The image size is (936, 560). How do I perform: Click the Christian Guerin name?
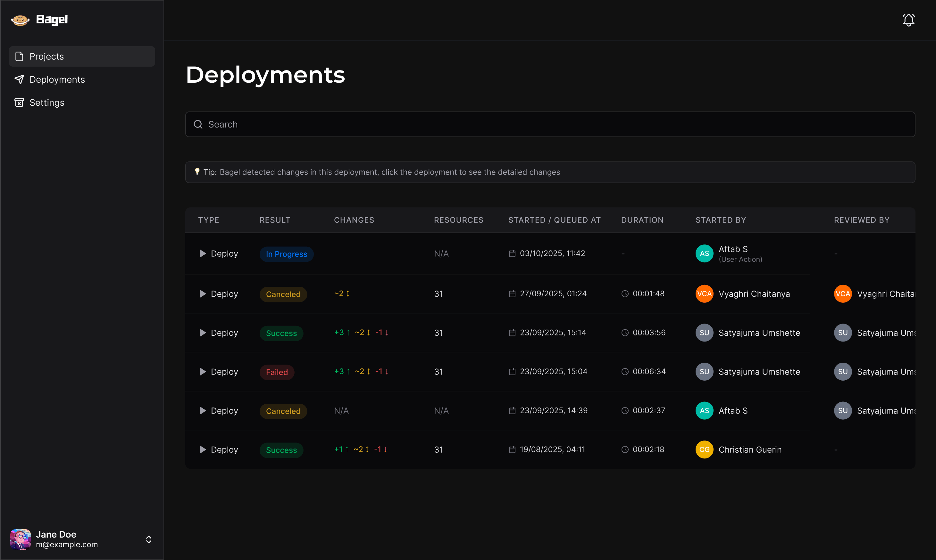click(750, 449)
